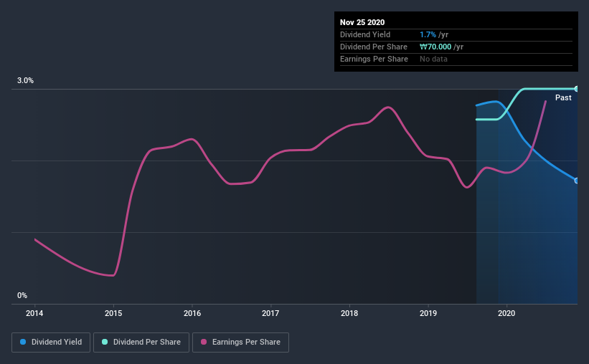Select the 2020 x-axis label
The image size is (589, 364).
pos(506,313)
